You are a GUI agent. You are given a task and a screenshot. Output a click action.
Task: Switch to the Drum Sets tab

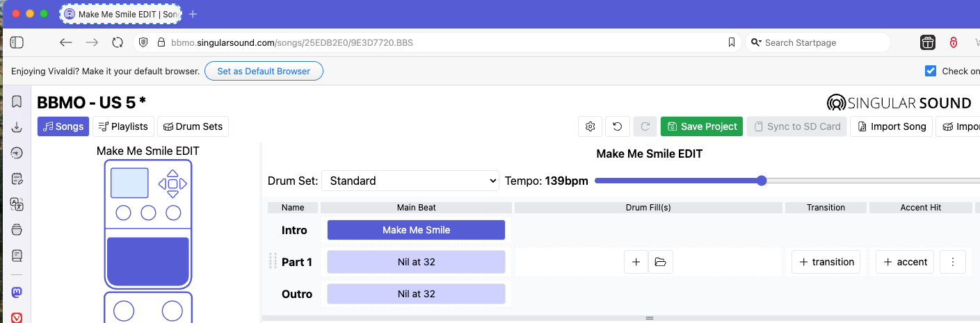tap(193, 126)
